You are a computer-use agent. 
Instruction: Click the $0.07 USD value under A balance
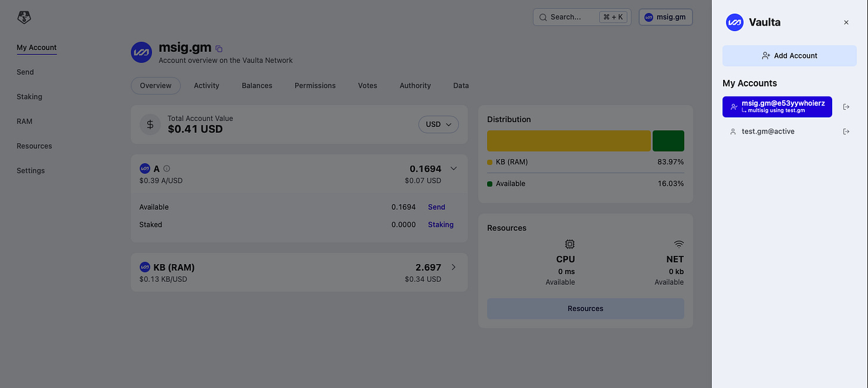coord(423,181)
